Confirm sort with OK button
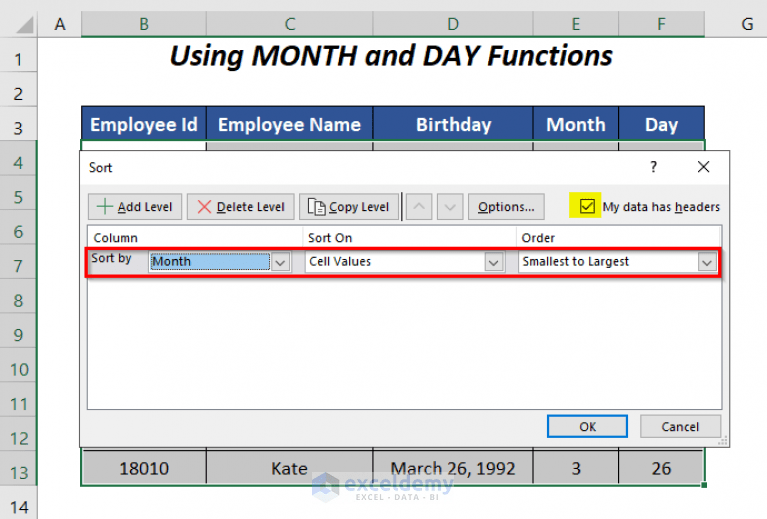The height and width of the screenshot is (519, 767). (587, 427)
